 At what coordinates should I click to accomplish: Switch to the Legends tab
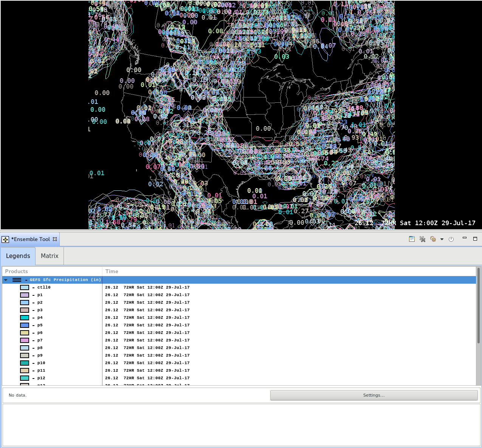click(x=18, y=256)
